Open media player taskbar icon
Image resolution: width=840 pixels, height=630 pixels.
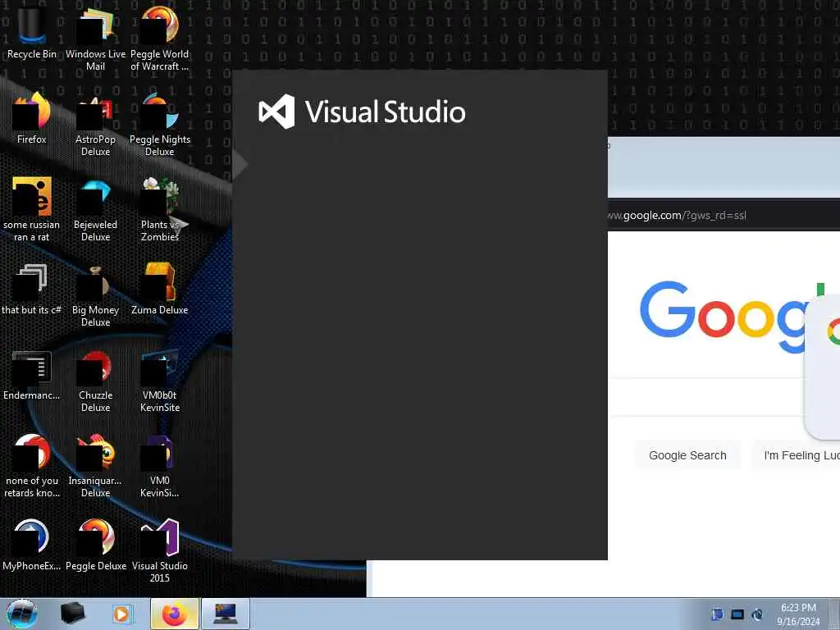click(x=121, y=614)
